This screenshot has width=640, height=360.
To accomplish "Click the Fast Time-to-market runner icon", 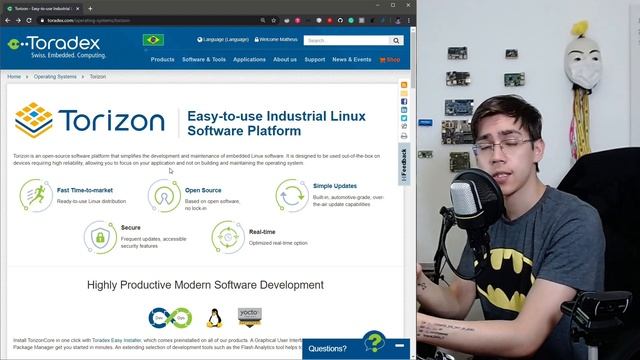I will click(x=36, y=196).
